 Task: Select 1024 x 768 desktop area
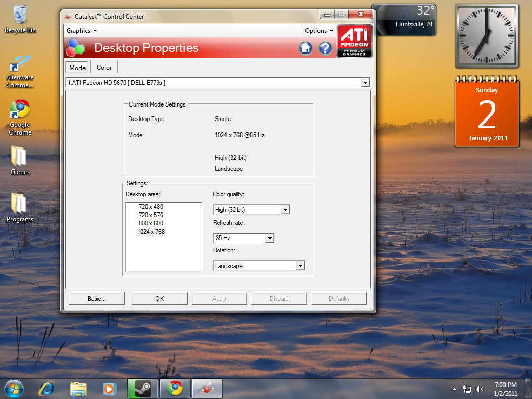tap(151, 232)
